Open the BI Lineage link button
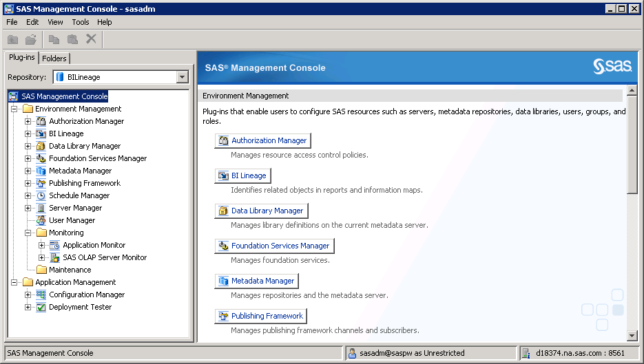Image resolution: width=644 pixels, height=364 pixels. (x=242, y=175)
